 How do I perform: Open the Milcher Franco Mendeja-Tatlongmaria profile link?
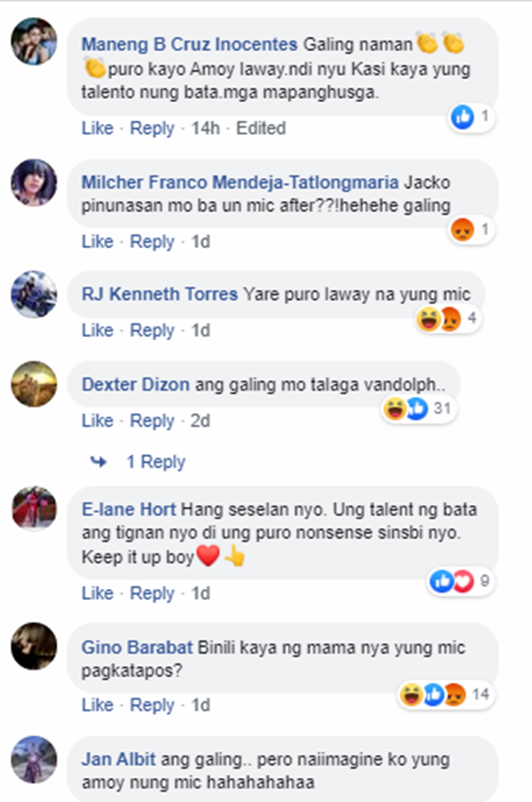(x=240, y=182)
